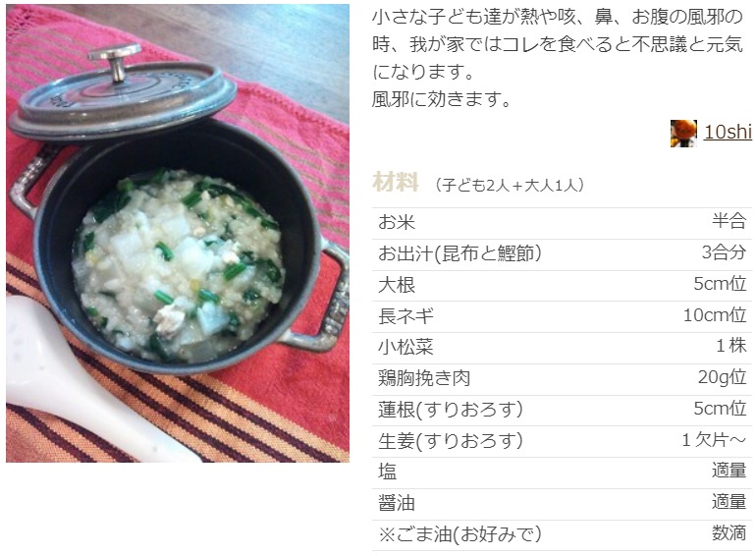The width and height of the screenshot is (756, 556).
Task: Click the 鶏胸挽き肉 ingredient name
Action: 424,378
